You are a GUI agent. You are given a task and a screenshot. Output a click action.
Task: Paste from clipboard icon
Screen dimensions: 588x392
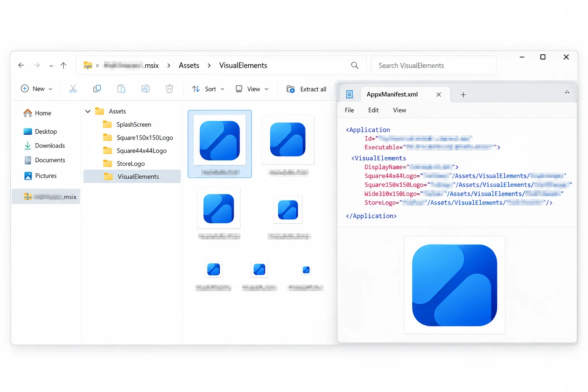(121, 89)
